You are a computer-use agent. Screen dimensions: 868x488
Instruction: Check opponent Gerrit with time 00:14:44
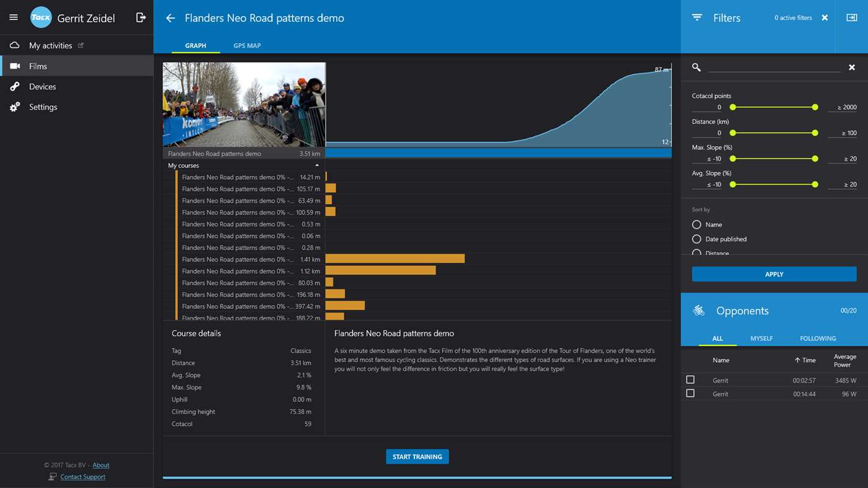click(x=690, y=393)
